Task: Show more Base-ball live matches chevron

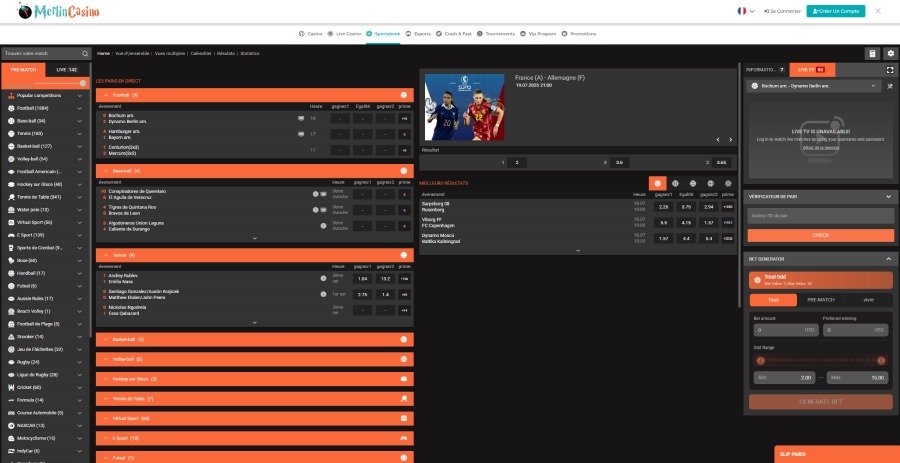Action: point(255,238)
